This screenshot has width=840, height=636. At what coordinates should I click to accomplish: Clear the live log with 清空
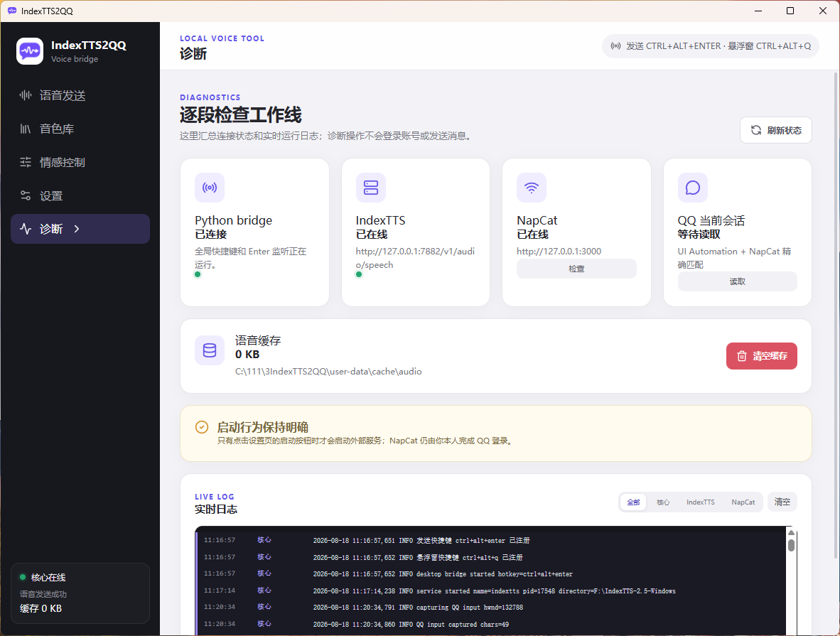coord(782,502)
